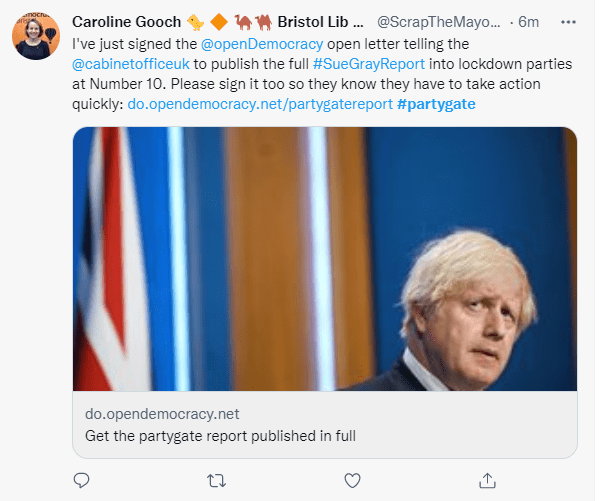Open Caroline Gooch's profile avatar
Image resolution: width=610 pixels, height=501 pixels.
click(35, 36)
